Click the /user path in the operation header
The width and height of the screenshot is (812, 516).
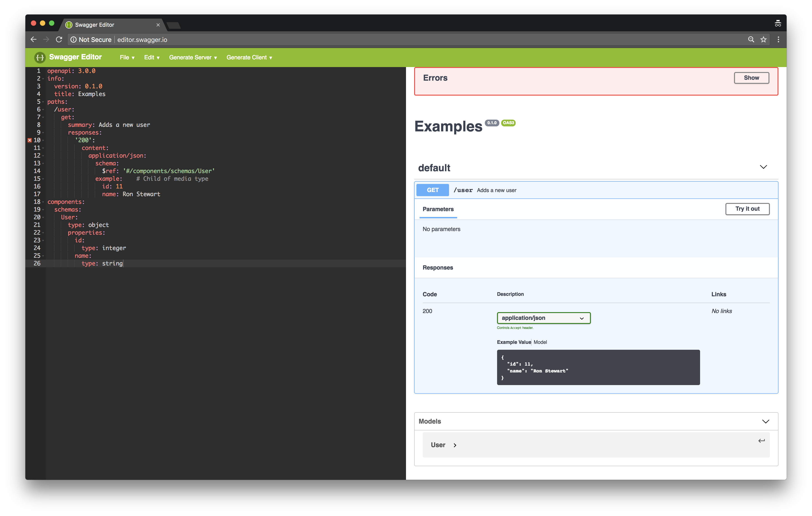coord(463,190)
